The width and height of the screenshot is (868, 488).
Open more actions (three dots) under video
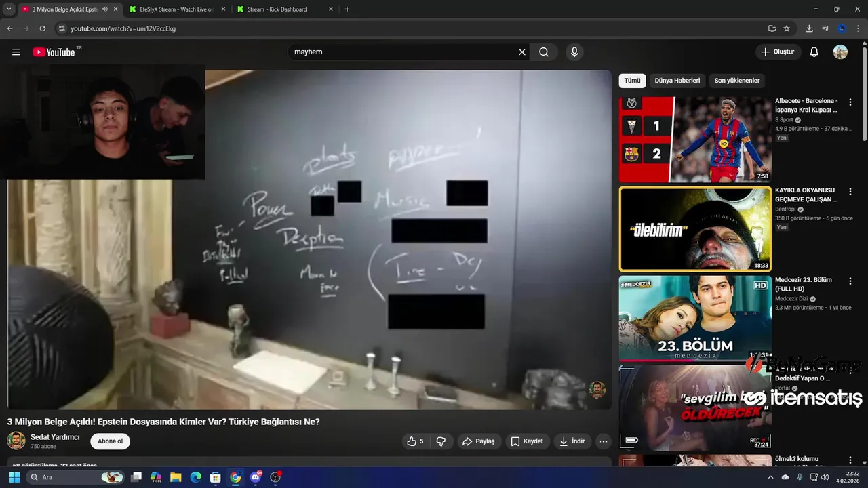coord(603,441)
